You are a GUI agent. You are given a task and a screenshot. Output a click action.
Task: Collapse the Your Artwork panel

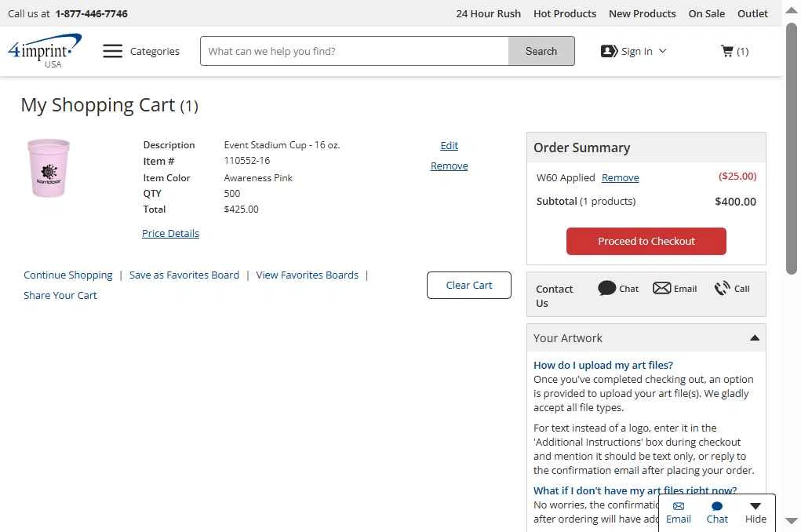tap(754, 338)
